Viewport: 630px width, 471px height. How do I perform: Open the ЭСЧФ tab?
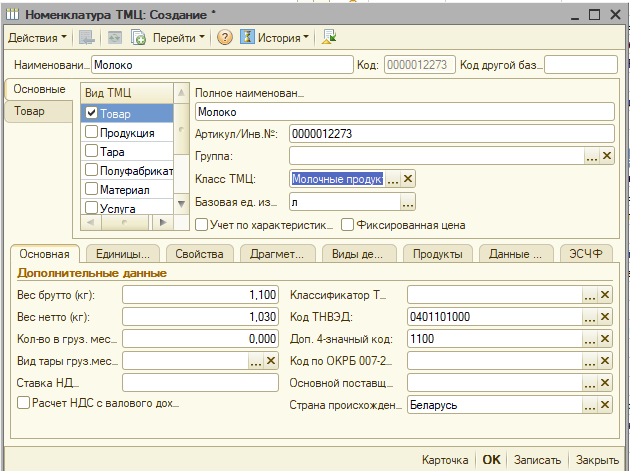tap(587, 254)
